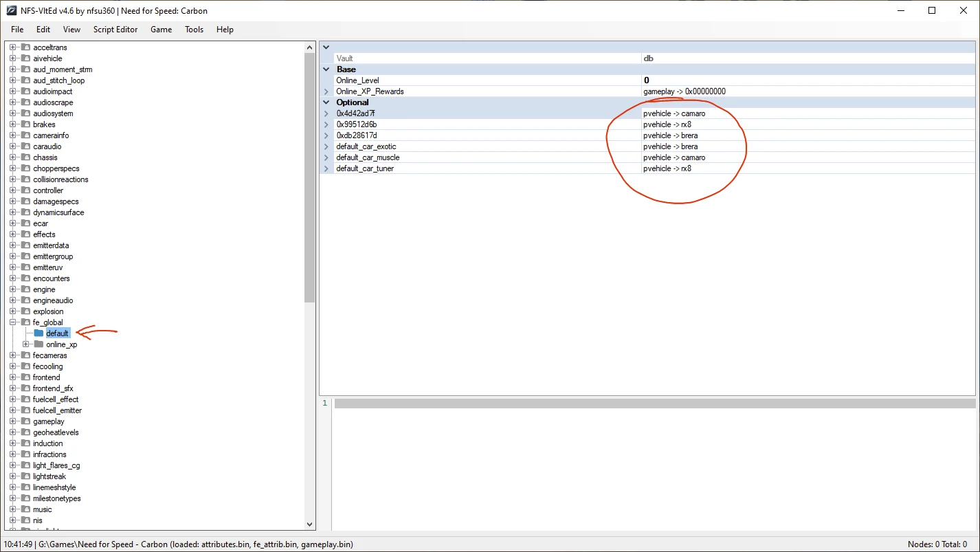Click the lightstreak locked folder icon

click(25, 476)
